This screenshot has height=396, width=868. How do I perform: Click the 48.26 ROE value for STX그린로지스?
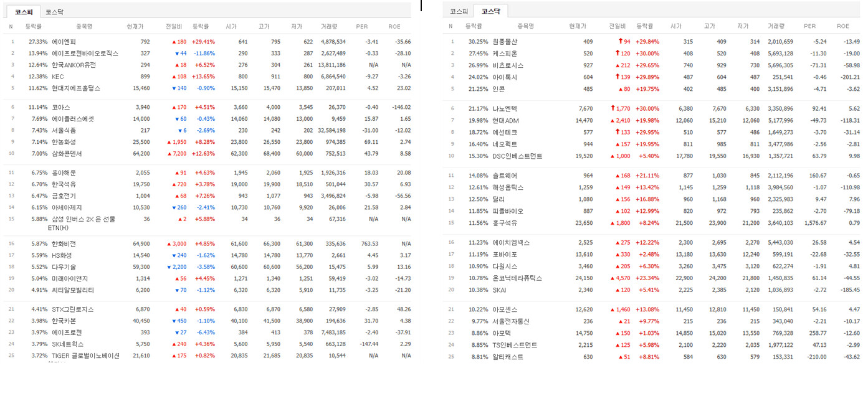(403, 309)
